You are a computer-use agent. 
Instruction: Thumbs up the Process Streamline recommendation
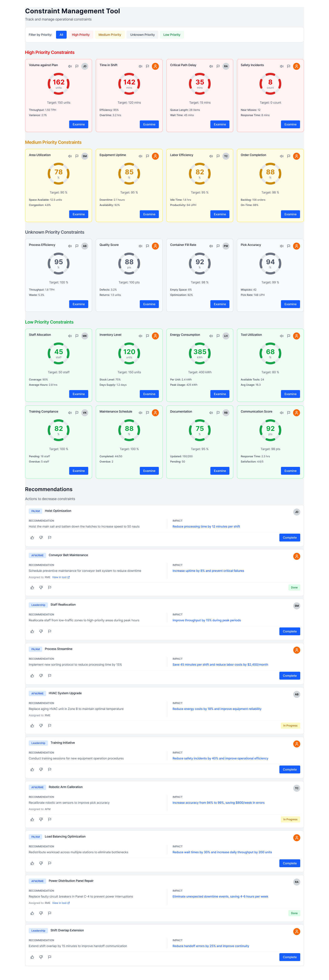click(x=32, y=676)
